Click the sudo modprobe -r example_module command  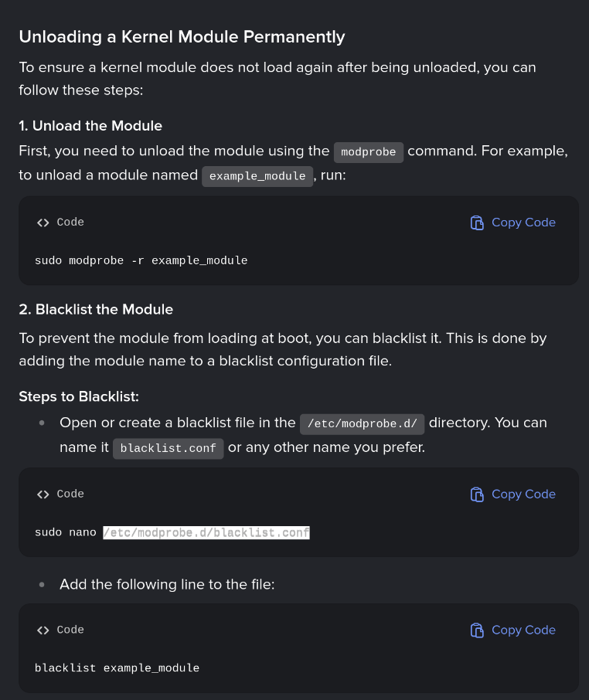141,260
